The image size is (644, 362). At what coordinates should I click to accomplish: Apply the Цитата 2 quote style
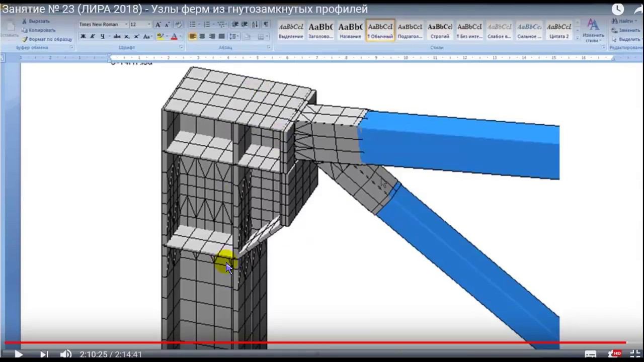pyautogui.click(x=559, y=31)
